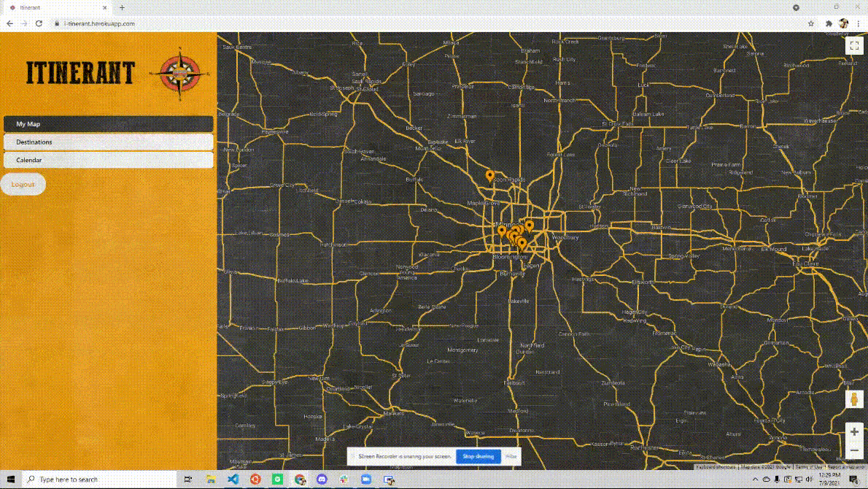The height and width of the screenshot is (489, 868).
Task: Open Task View from the taskbar
Action: [187, 479]
